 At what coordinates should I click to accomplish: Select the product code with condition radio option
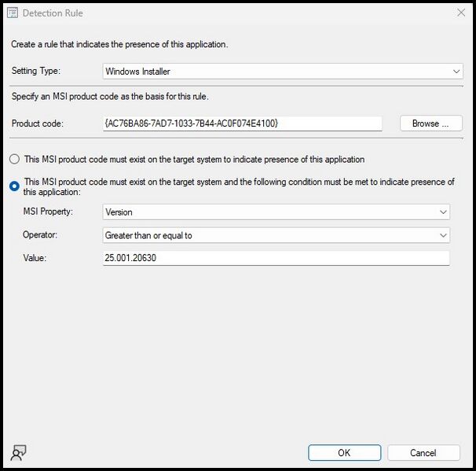14,186
